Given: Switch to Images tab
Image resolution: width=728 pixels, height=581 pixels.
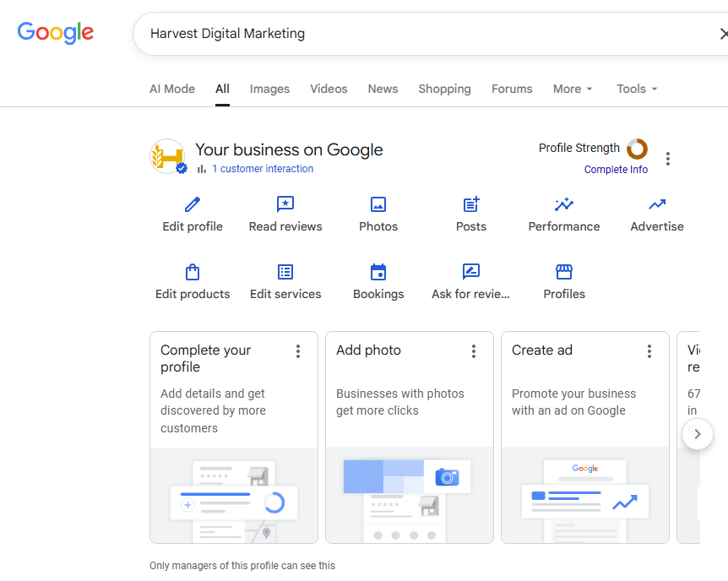Looking at the screenshot, I should (x=269, y=89).
